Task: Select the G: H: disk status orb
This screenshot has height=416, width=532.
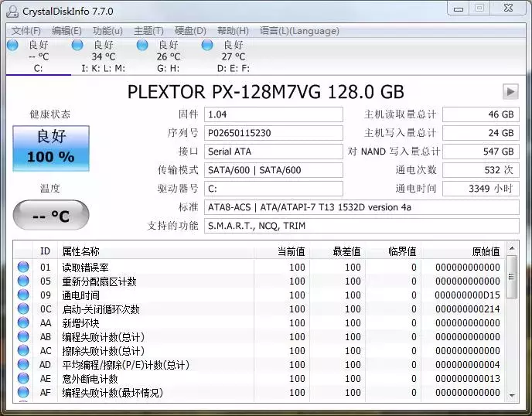Action: point(142,46)
